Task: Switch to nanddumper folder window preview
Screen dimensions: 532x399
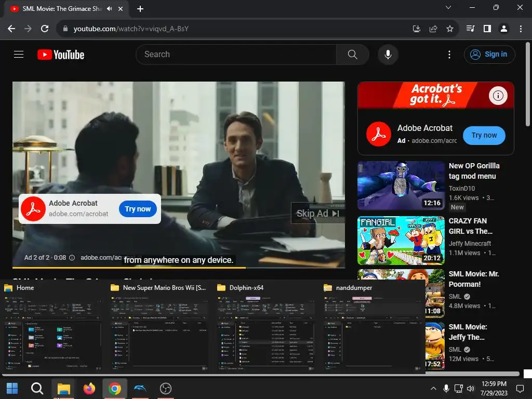Action: (373, 327)
